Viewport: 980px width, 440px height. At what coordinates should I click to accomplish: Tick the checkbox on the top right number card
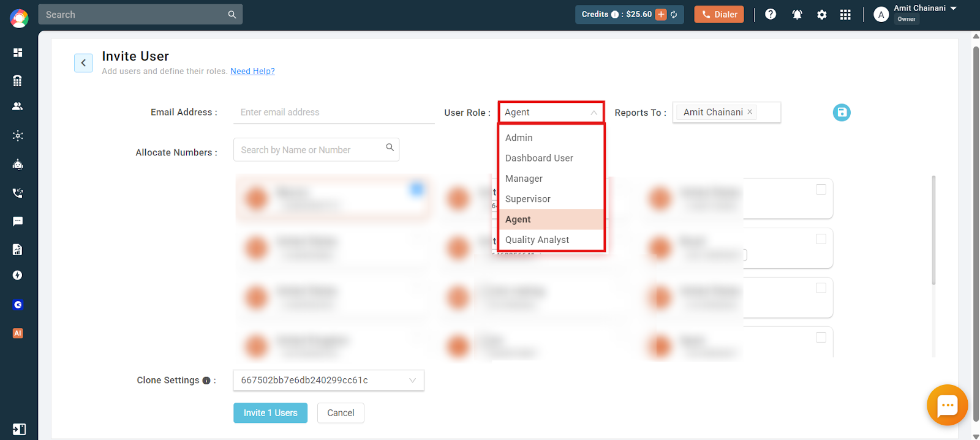click(x=821, y=190)
